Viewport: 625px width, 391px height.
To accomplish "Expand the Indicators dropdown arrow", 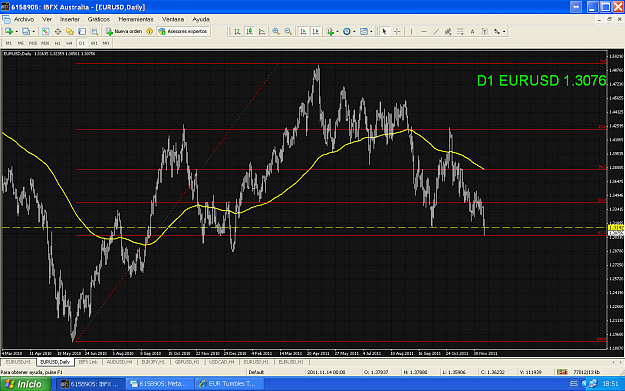I will pyautogui.click(x=337, y=31).
